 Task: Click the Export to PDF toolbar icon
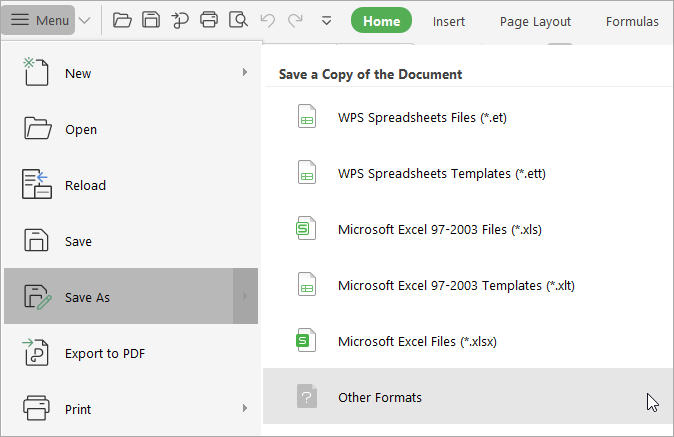tap(180, 20)
